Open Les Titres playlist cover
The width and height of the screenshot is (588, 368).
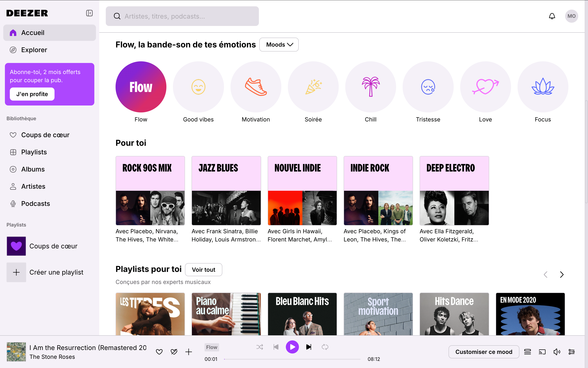coord(150,314)
